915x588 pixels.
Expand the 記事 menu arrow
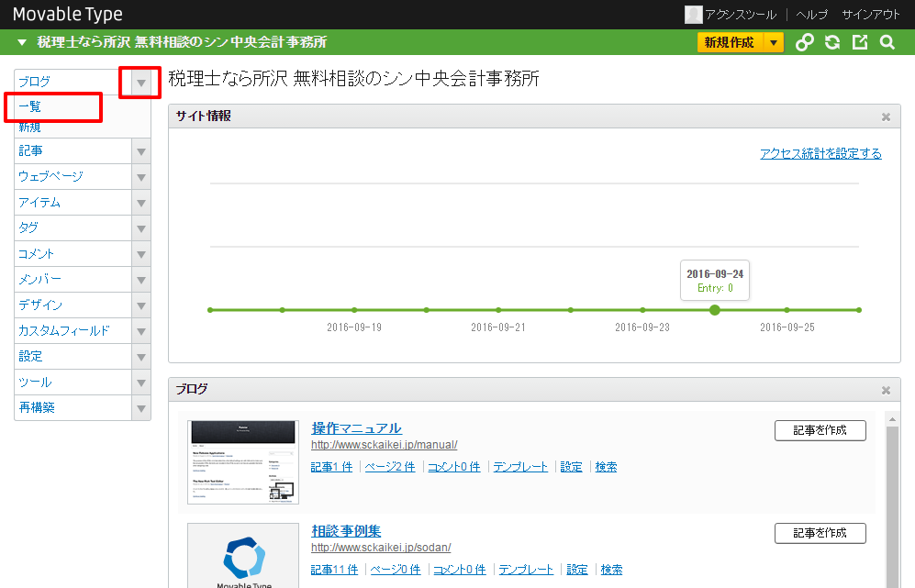point(140,151)
